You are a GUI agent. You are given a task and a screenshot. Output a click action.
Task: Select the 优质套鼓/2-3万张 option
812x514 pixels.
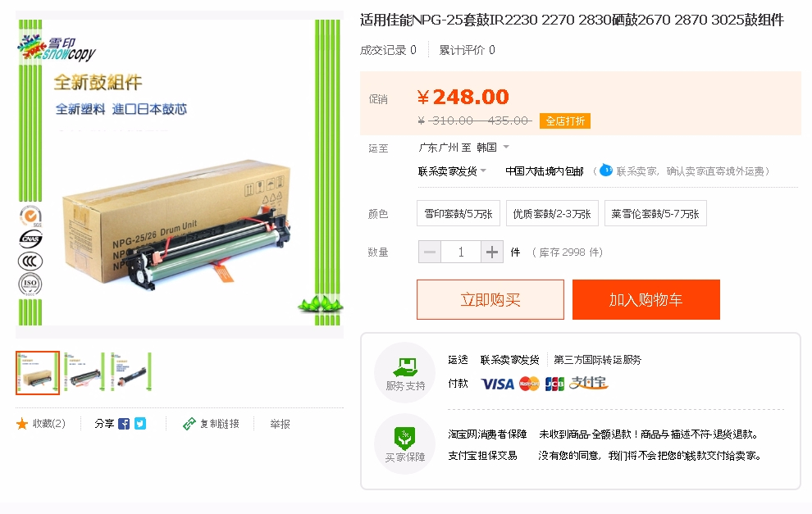coord(552,213)
